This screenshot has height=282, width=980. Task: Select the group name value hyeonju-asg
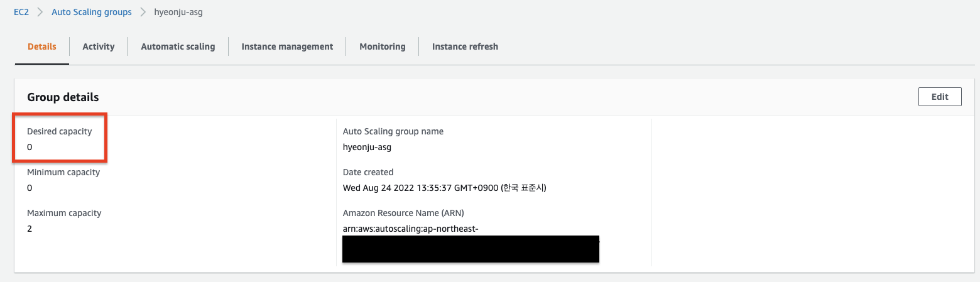(x=367, y=147)
